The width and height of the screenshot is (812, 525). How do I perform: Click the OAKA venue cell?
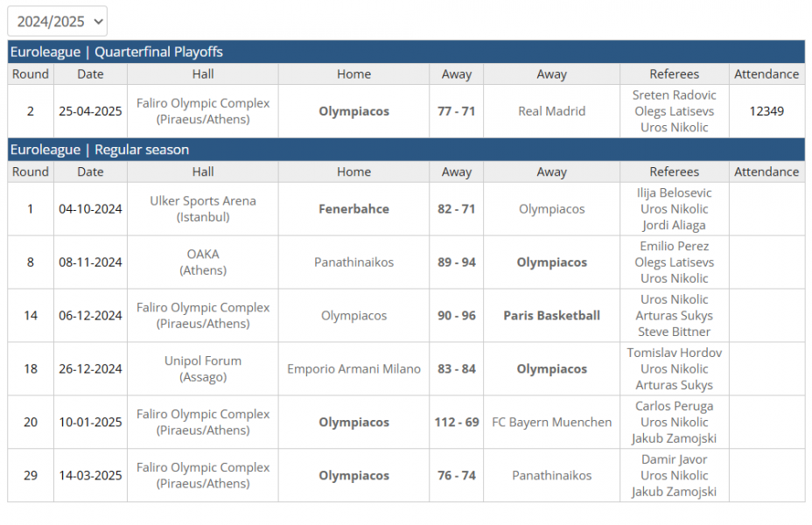point(203,262)
